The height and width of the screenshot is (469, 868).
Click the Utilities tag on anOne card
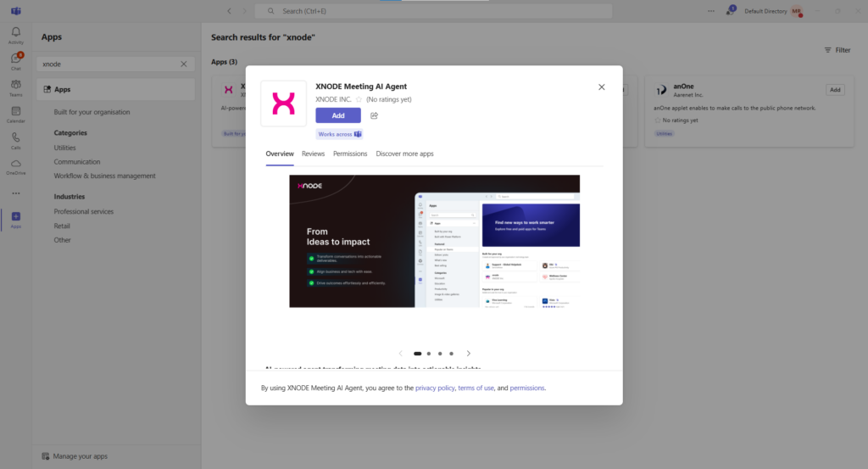point(664,133)
